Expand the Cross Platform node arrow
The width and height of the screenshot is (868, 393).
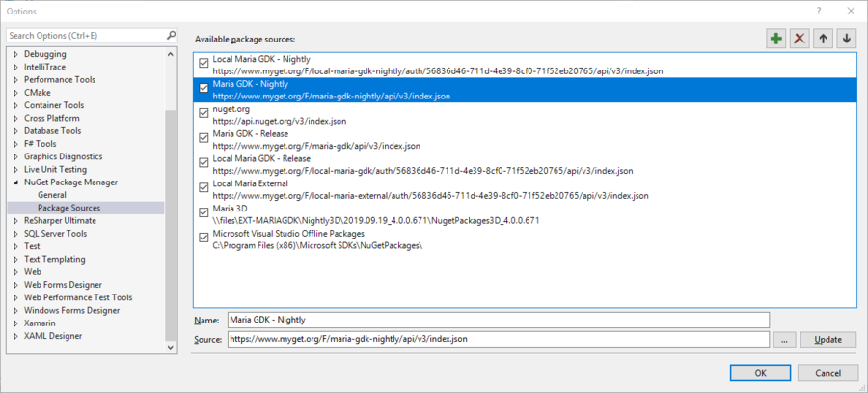15,118
